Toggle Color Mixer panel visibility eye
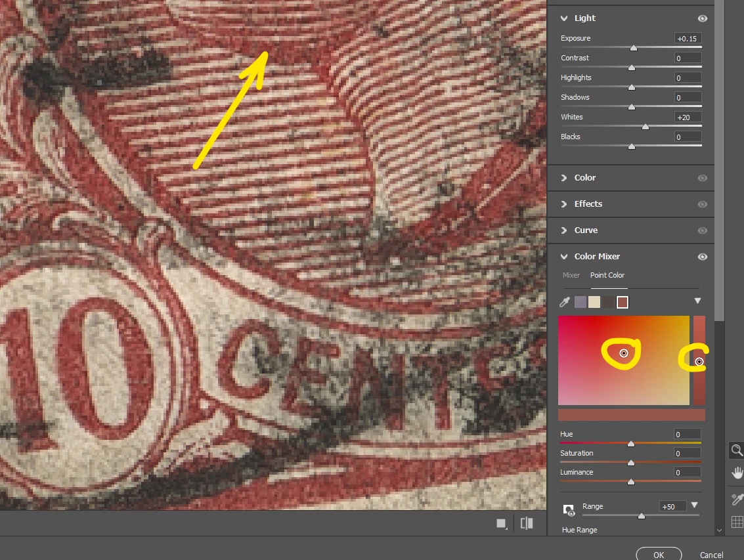 (702, 257)
